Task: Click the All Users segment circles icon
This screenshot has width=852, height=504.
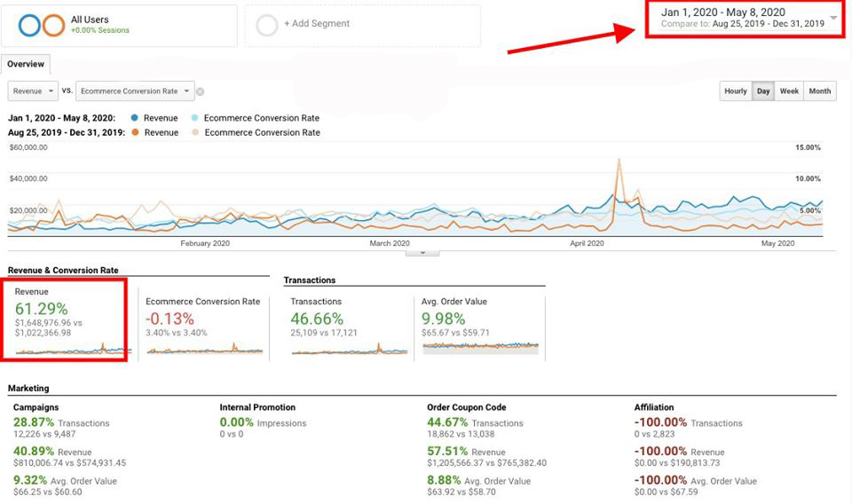Action: coord(41,25)
